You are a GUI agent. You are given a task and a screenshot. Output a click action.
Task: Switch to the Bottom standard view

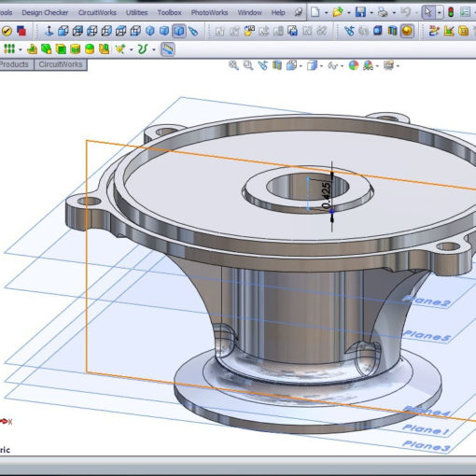click(135, 31)
